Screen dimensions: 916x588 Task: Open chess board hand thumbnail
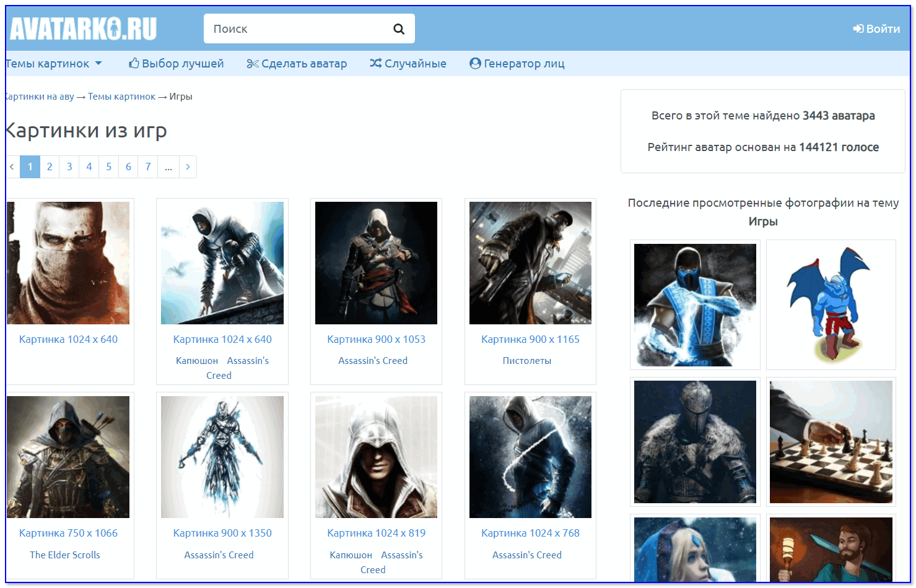(x=831, y=442)
